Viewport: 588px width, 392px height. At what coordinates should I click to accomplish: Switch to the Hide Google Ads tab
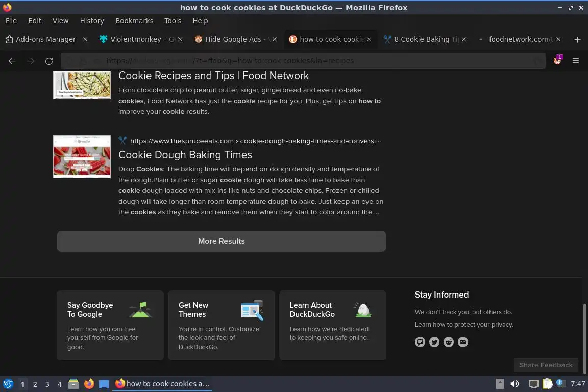pyautogui.click(x=235, y=39)
